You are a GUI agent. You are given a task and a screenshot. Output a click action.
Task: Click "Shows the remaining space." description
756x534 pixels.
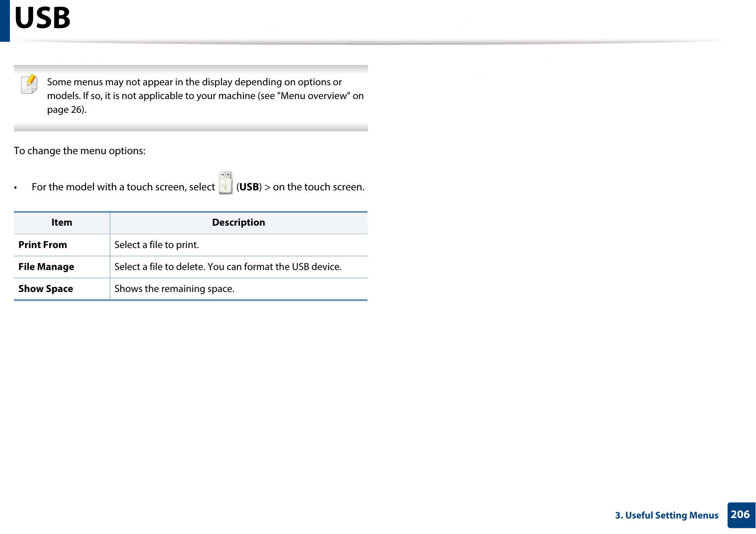click(174, 289)
